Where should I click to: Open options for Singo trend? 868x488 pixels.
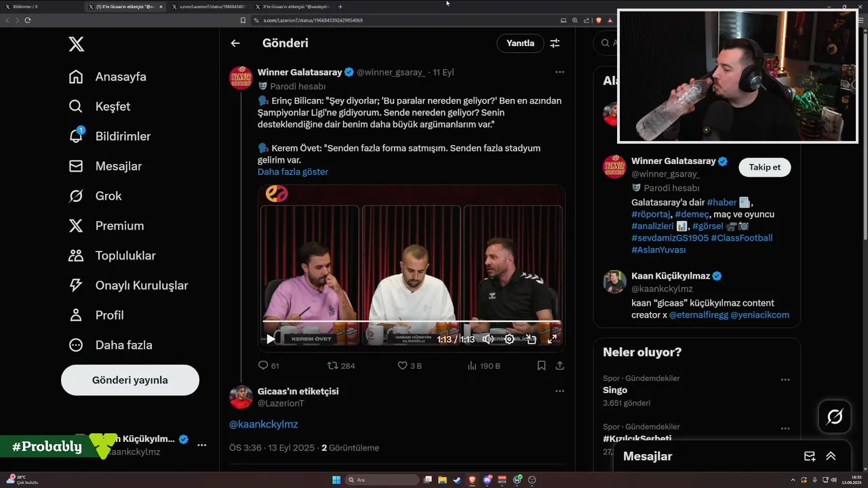tap(785, 380)
